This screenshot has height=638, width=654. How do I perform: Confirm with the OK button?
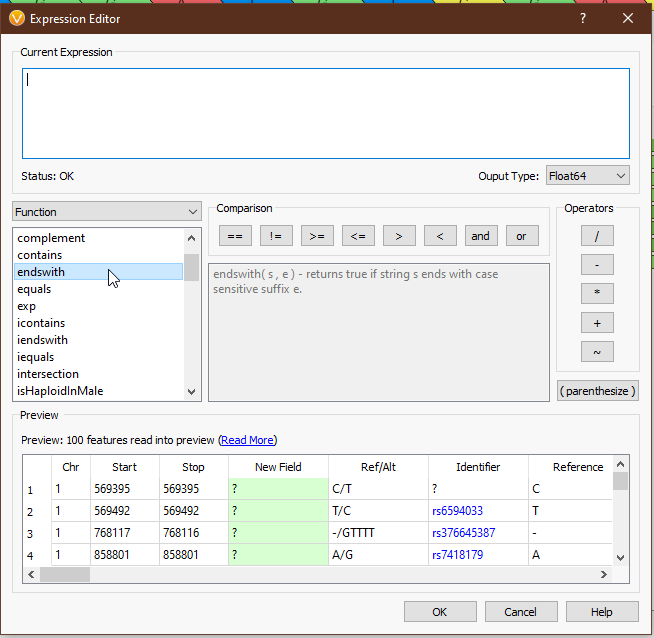click(x=440, y=612)
